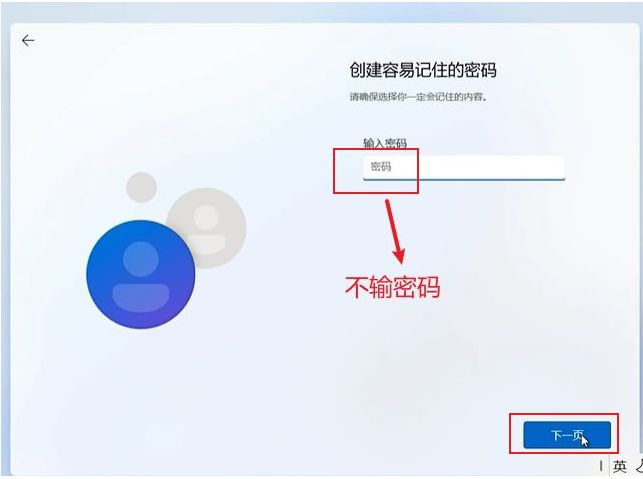Click the 密码 placeholder text in the field
Image resolution: width=643 pixels, height=479 pixels.
pos(381,167)
